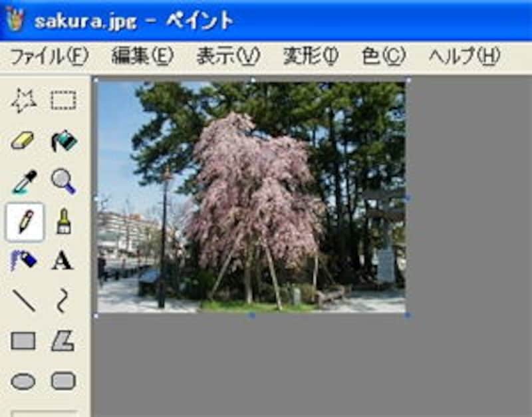Pick the Fill With Color bucket tool
Viewport: 532px width, 417px height.
click(x=63, y=141)
